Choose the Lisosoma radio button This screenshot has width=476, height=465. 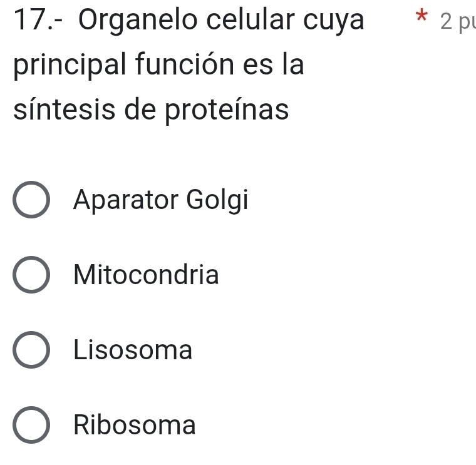31,351
